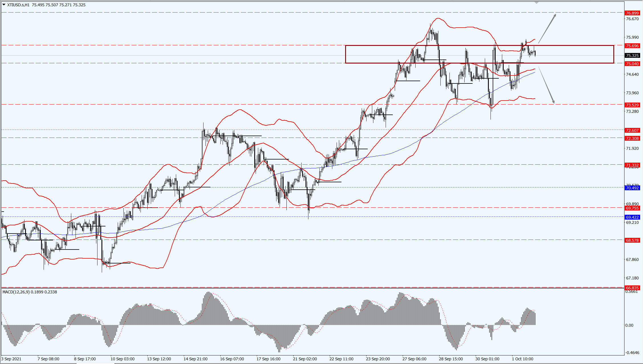643x364 pixels.
Task: Click the current price label 75.325
Action: [x=632, y=56]
